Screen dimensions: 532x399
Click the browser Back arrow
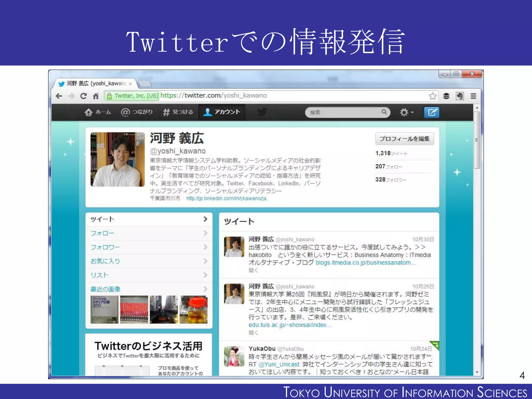click(59, 96)
